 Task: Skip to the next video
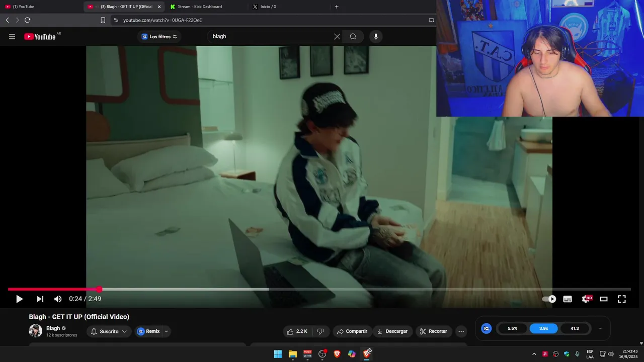coord(40,299)
